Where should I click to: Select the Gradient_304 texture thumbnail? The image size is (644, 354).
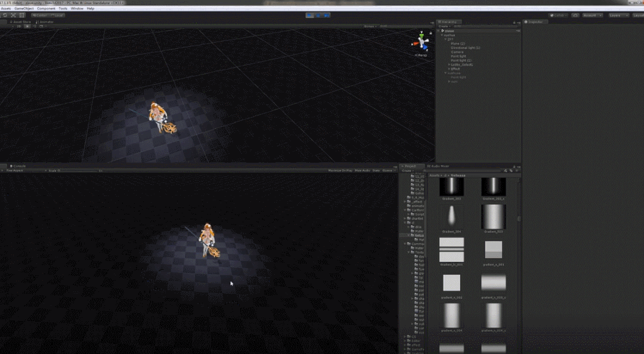(451, 216)
